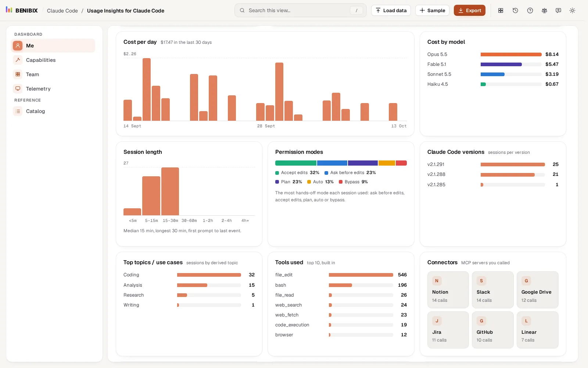Click the BENIBIX logo icon

(9, 10)
